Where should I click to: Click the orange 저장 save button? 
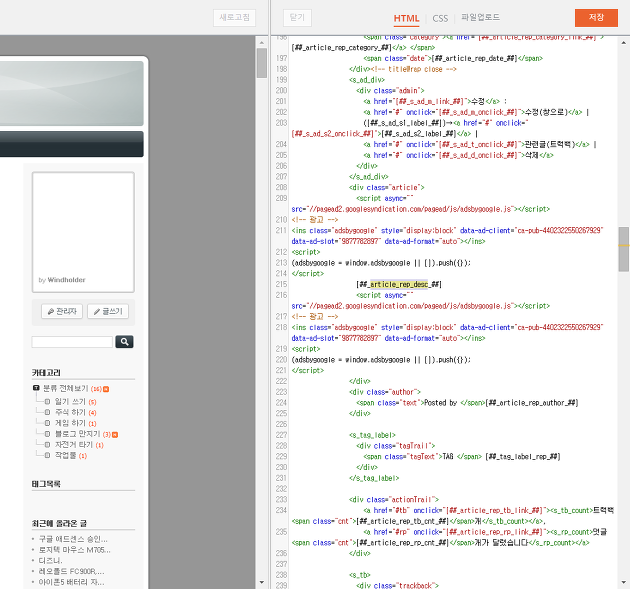[x=596, y=18]
